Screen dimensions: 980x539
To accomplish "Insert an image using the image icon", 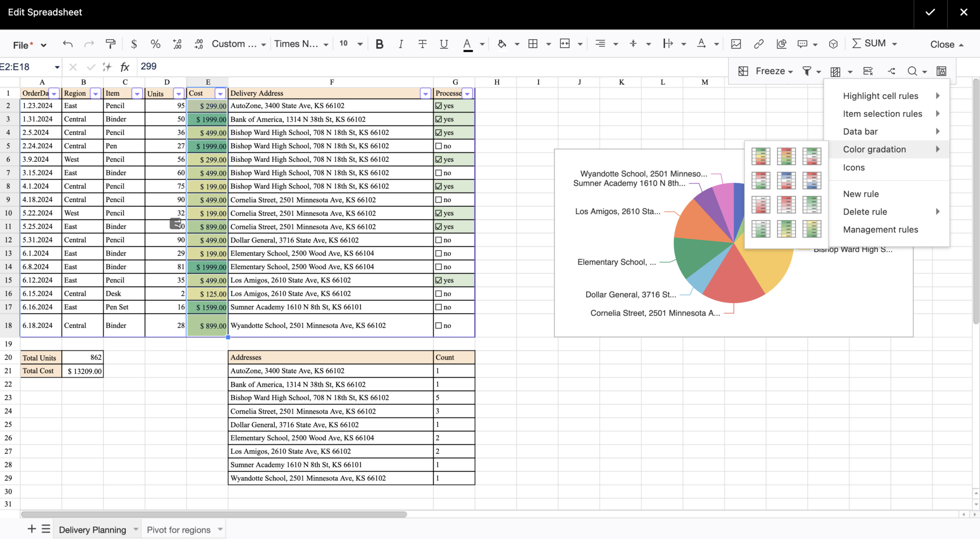I will coord(735,44).
